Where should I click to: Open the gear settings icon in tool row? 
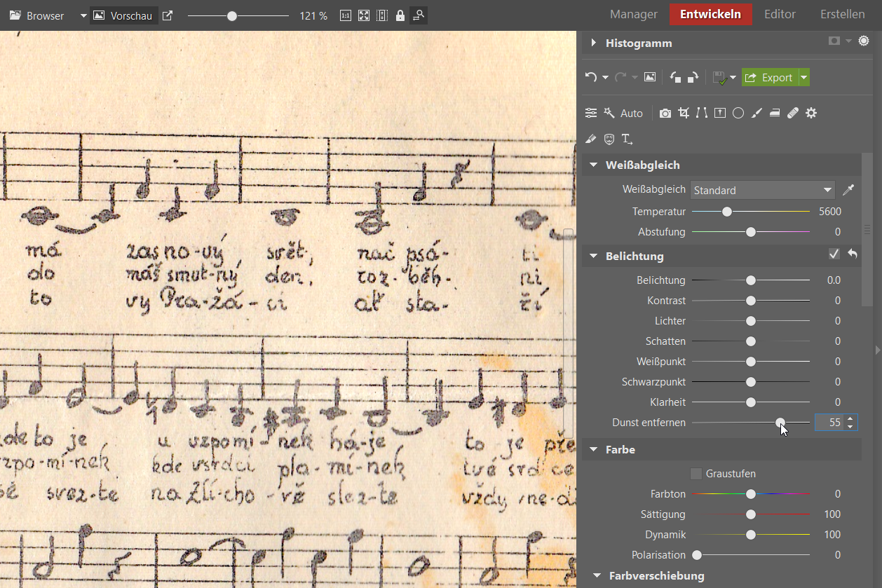click(811, 113)
